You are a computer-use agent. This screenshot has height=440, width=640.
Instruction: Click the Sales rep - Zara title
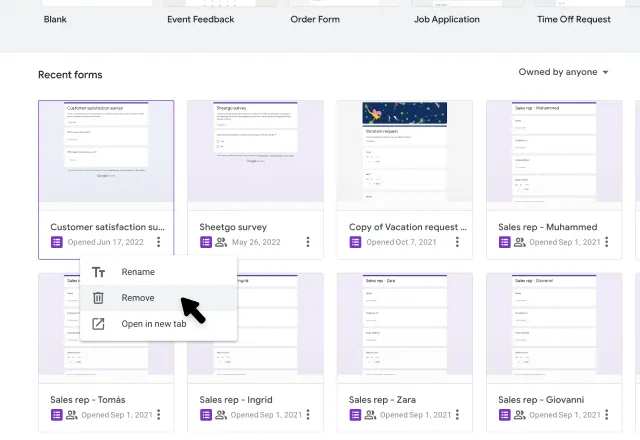[x=382, y=400]
